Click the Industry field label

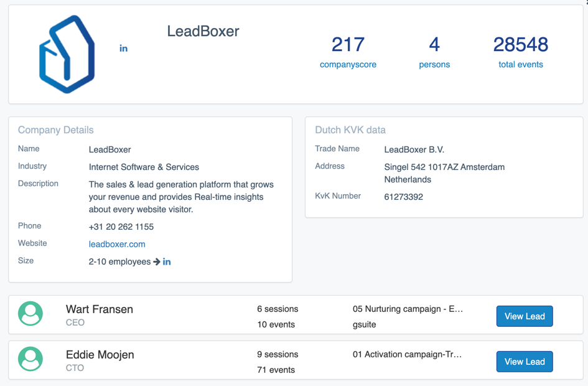pos(32,166)
